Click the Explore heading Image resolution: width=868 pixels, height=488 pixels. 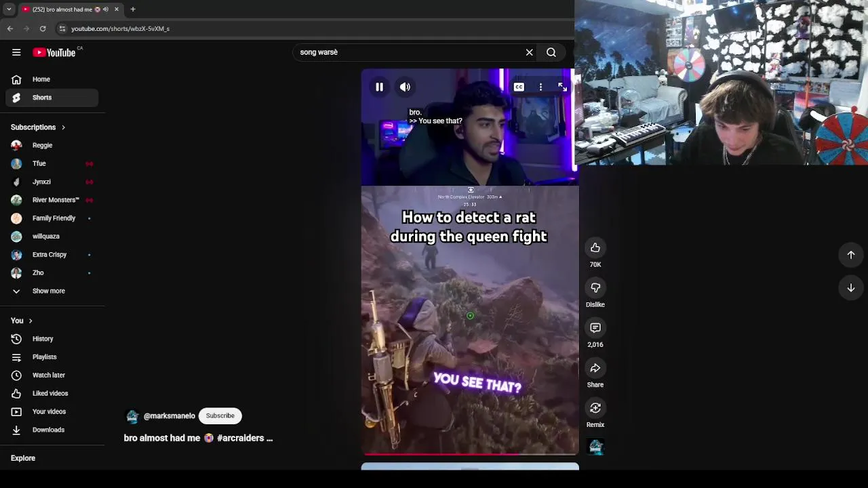[x=23, y=458]
